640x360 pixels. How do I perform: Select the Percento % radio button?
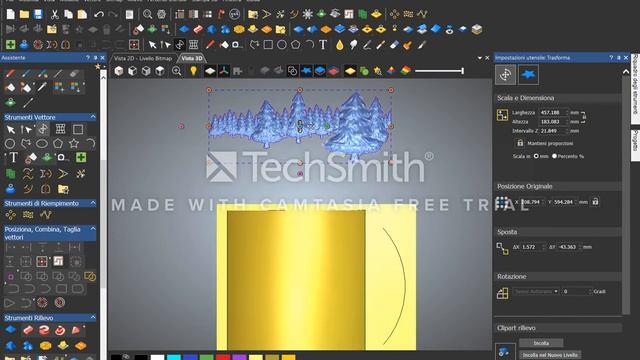point(554,156)
